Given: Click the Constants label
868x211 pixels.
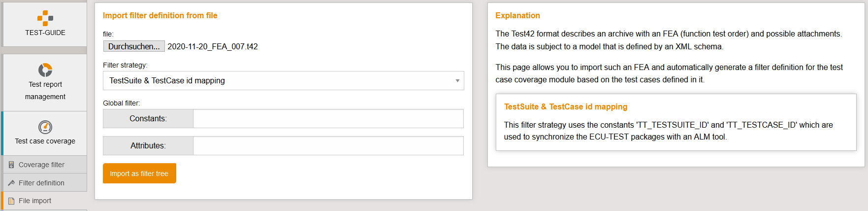Looking at the screenshot, I should click(148, 118).
